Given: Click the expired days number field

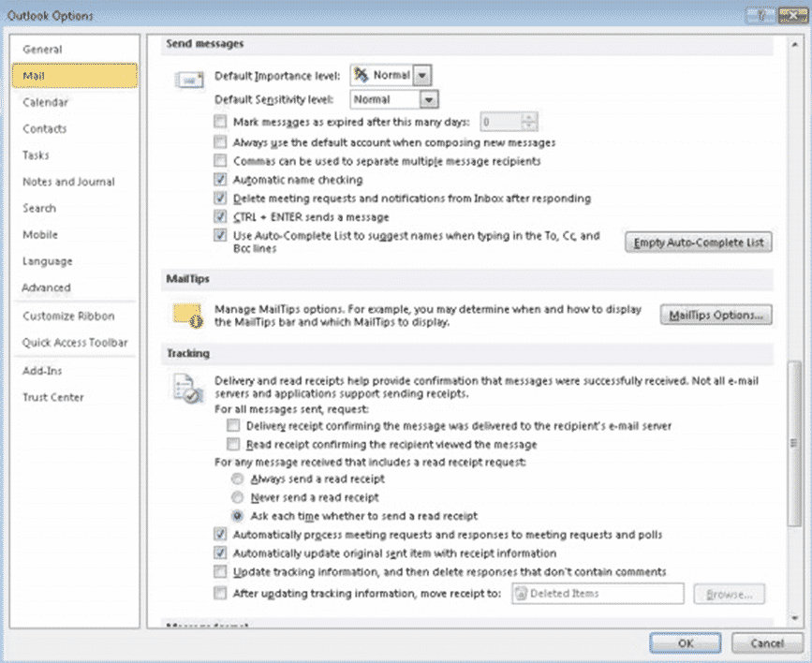Looking at the screenshot, I should pyautogui.click(x=501, y=122).
